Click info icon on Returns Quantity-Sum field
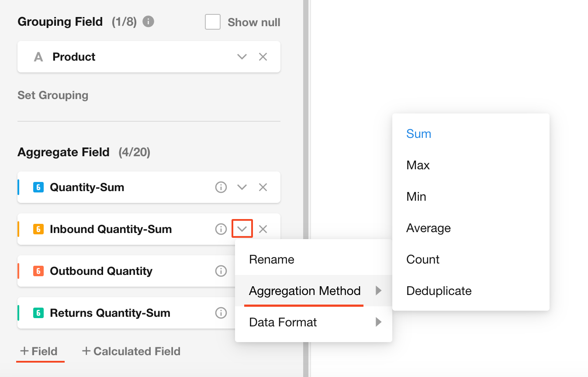Viewport: 588px width, 377px height. pos(221,313)
